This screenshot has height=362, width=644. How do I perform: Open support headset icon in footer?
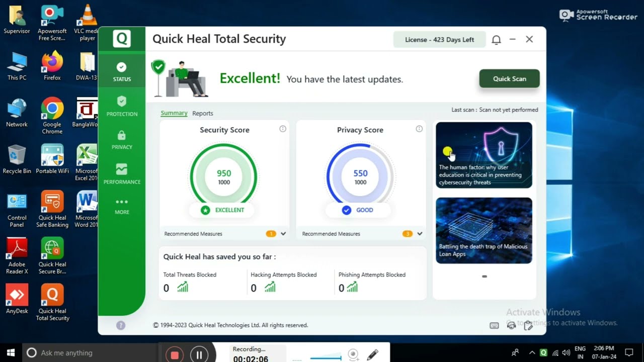click(511, 325)
